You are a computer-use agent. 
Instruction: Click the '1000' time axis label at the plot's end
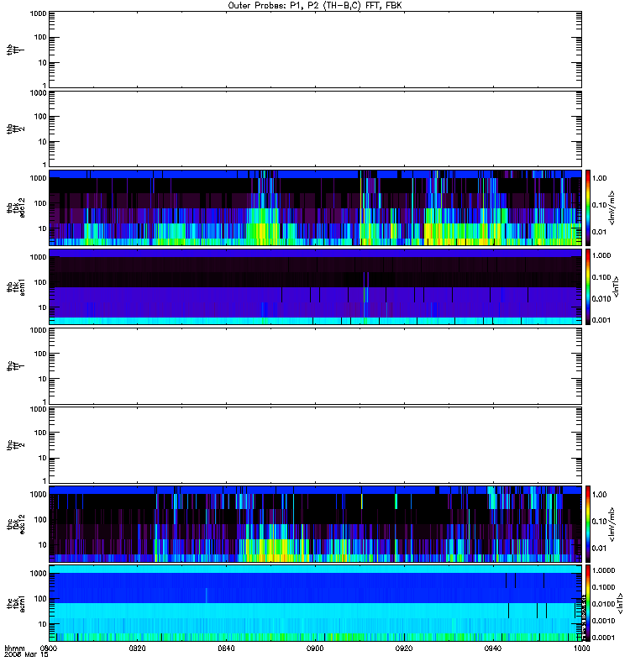pyautogui.click(x=582, y=648)
